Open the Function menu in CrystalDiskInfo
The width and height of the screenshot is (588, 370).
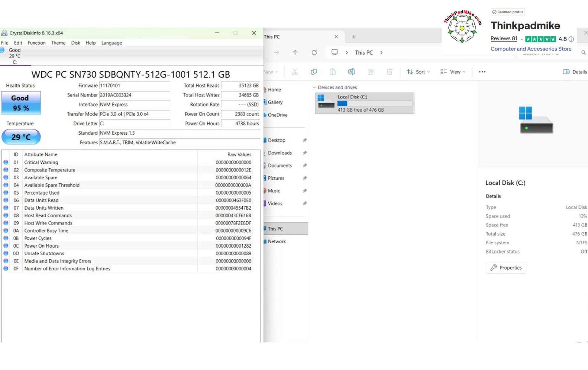pyautogui.click(x=37, y=43)
